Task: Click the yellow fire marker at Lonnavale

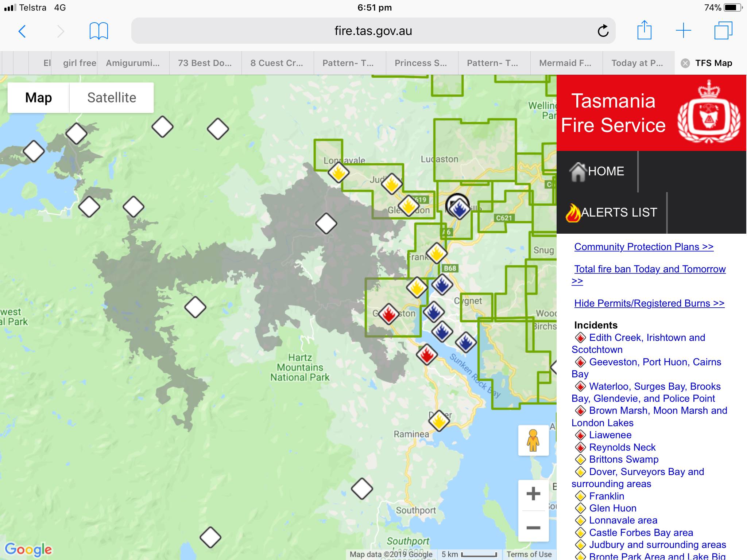Action: (x=338, y=172)
